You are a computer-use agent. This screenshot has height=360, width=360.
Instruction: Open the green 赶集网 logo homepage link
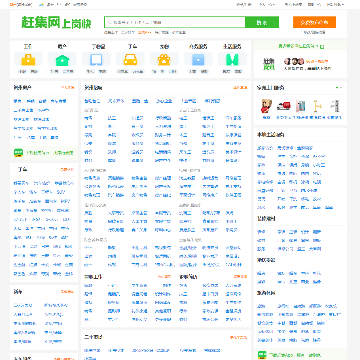tap(56, 22)
